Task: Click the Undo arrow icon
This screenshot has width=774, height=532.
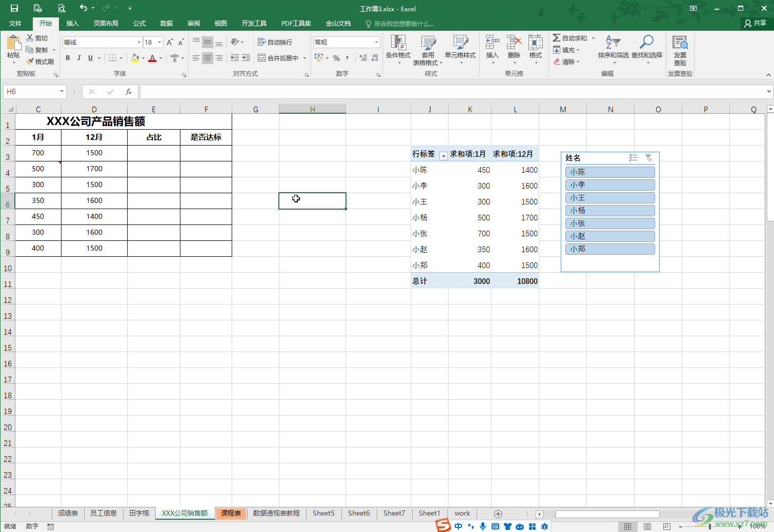Action: pos(83,8)
